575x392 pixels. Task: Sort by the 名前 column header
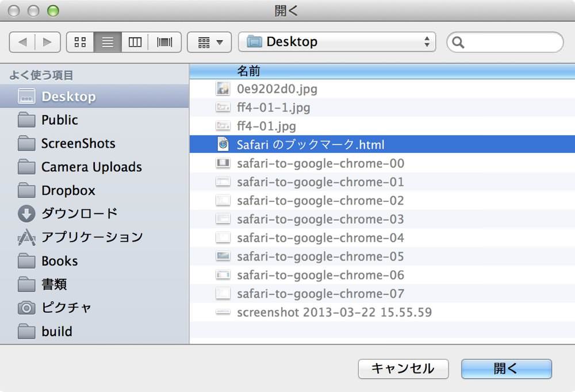(x=382, y=71)
